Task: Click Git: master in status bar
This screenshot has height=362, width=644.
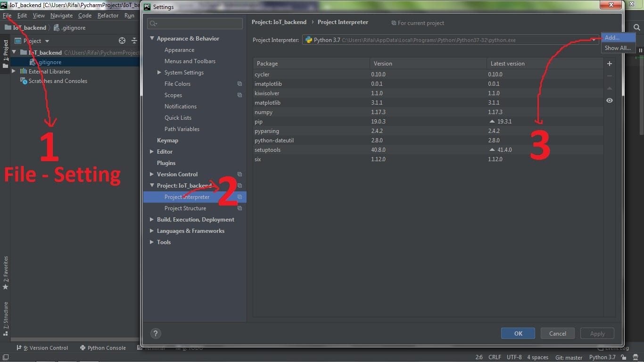Action: coord(569,357)
